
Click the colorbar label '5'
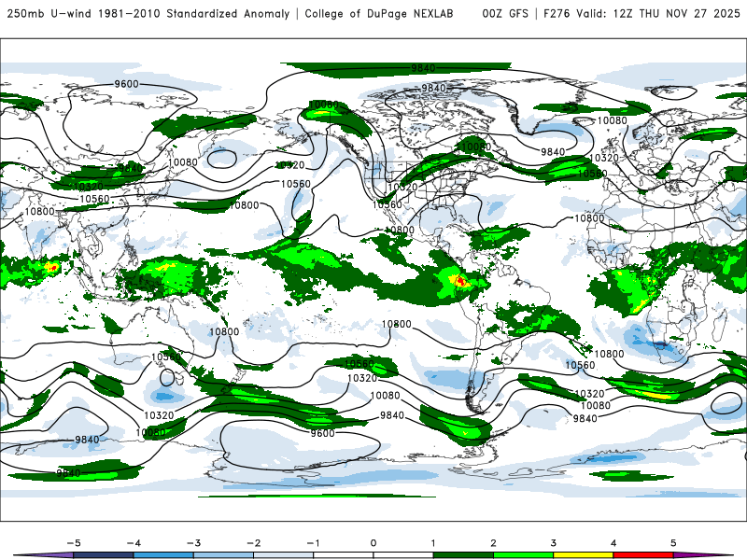coord(673,543)
